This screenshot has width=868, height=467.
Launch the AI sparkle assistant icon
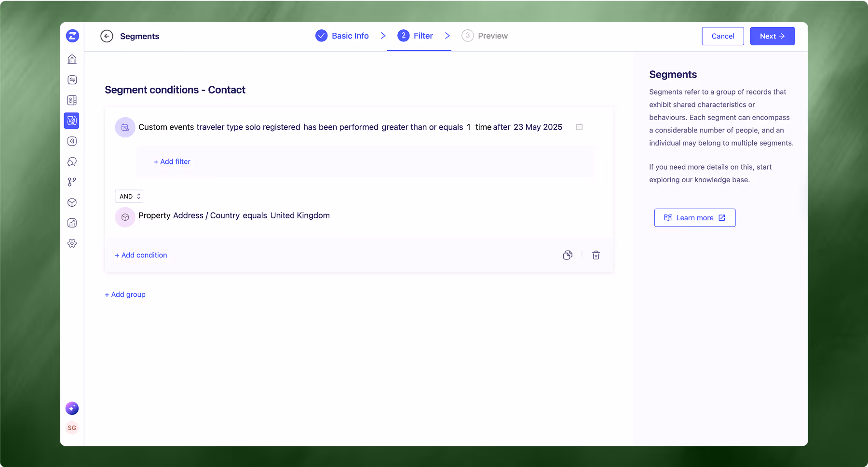pyautogui.click(x=72, y=408)
